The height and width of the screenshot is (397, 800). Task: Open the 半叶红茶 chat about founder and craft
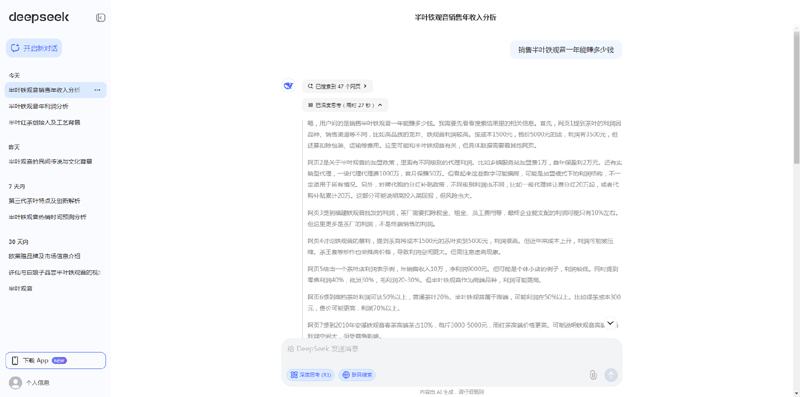coord(44,122)
